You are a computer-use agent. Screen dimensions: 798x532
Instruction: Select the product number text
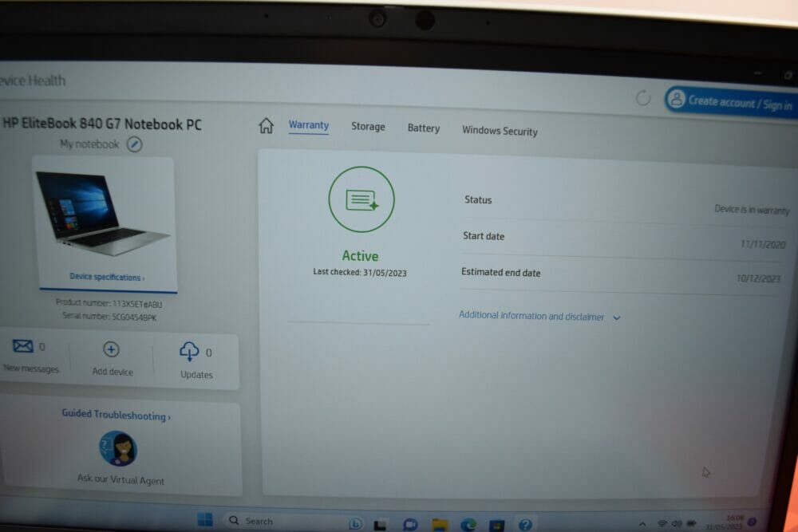click(x=109, y=304)
